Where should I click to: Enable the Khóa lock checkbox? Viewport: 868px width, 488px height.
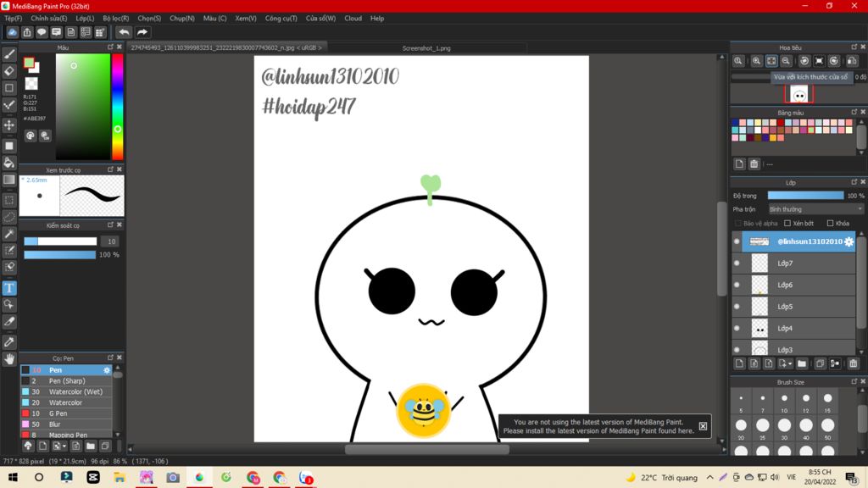[x=830, y=224]
